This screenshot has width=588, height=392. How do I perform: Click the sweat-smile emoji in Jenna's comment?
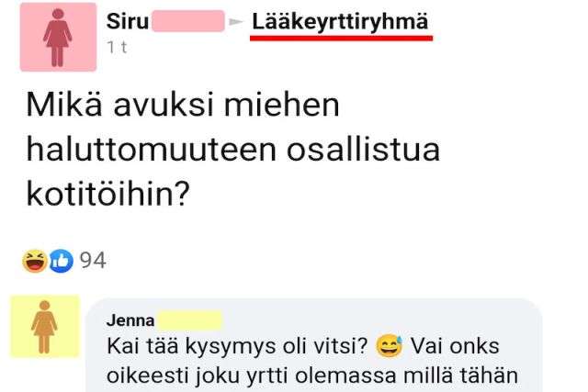(x=390, y=345)
